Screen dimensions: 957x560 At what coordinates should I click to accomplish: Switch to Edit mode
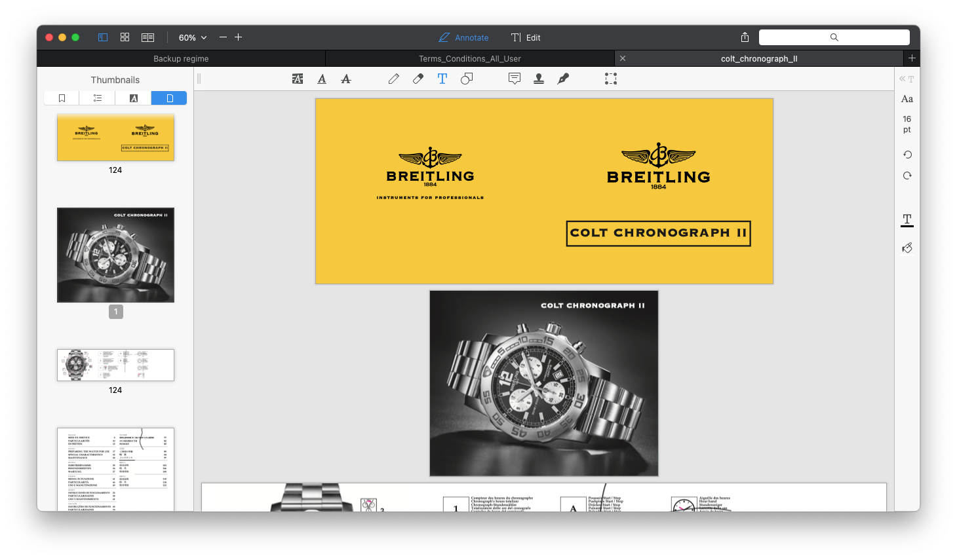click(526, 37)
